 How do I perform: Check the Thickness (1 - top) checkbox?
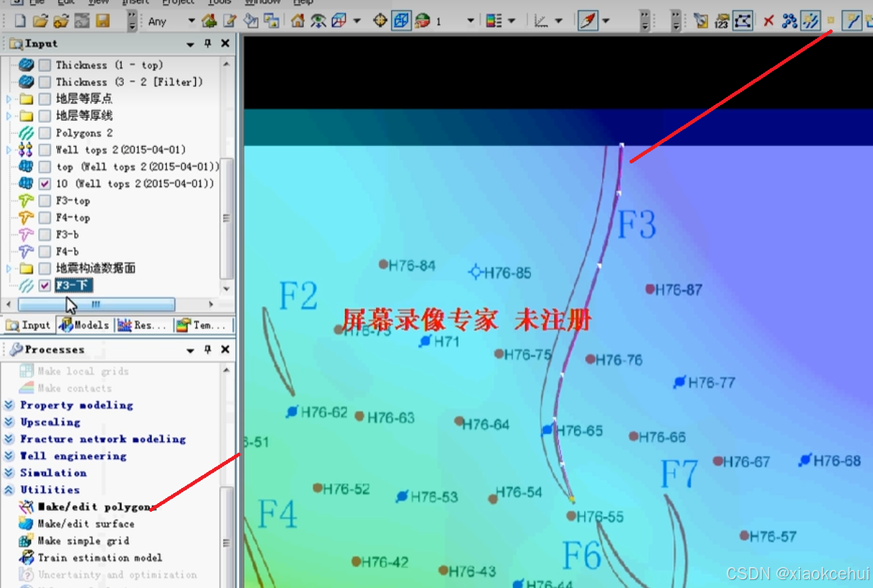pos(45,65)
